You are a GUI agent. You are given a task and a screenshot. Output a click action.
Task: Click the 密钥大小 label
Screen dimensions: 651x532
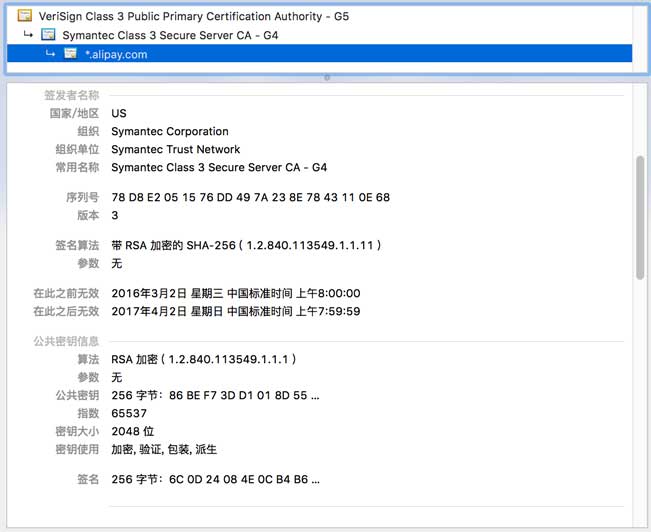pyautogui.click(x=77, y=431)
